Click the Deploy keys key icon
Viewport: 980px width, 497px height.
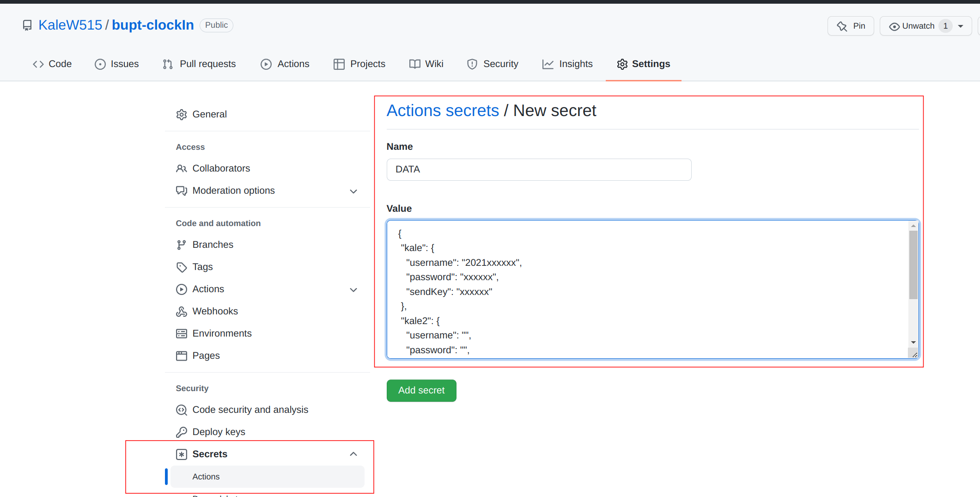pyautogui.click(x=182, y=432)
